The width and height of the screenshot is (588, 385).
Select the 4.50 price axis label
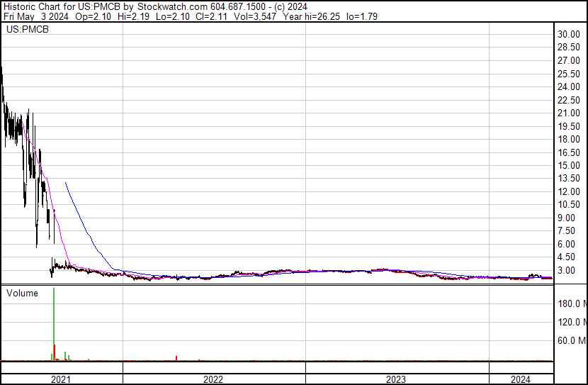pyautogui.click(x=566, y=257)
